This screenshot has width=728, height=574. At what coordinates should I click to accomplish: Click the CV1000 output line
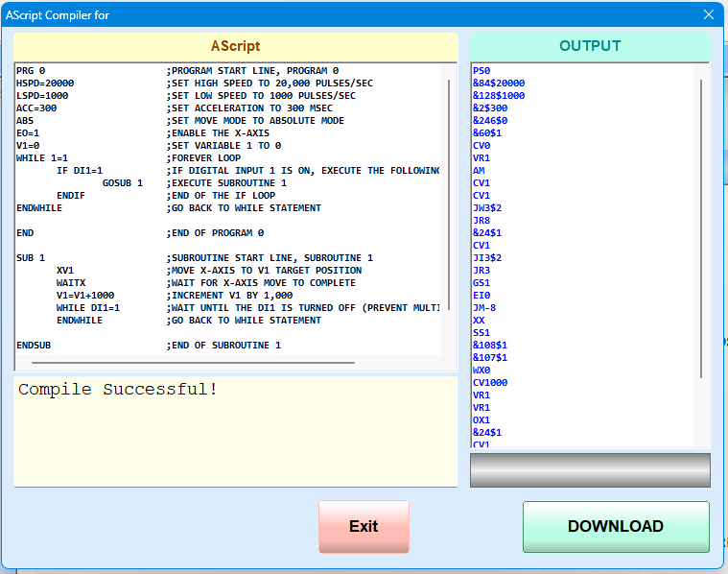(490, 383)
